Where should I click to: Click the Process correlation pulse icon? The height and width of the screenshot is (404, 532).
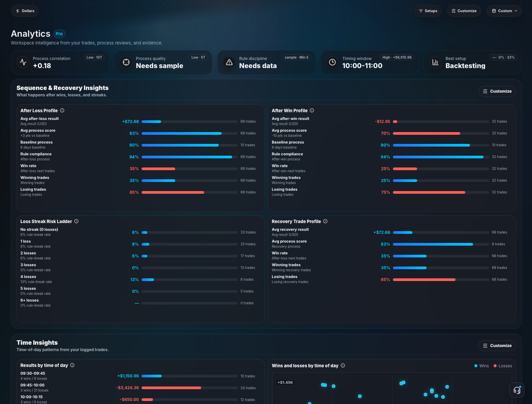(23, 62)
